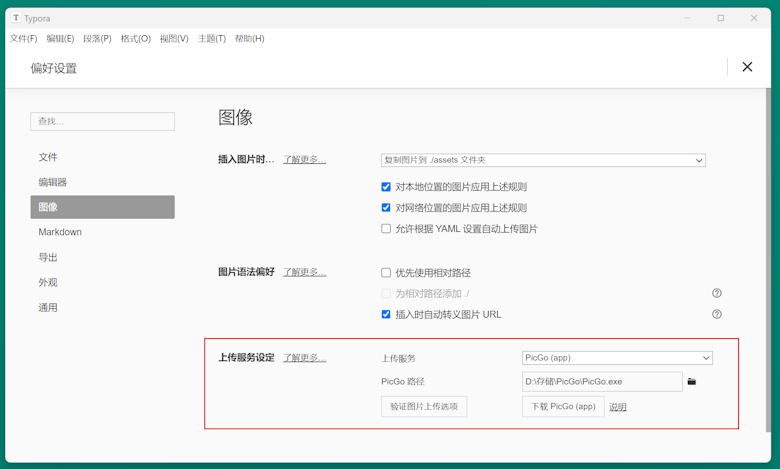Click the help icon beside auto-escape image URL
This screenshot has width=780, height=469.
click(716, 314)
